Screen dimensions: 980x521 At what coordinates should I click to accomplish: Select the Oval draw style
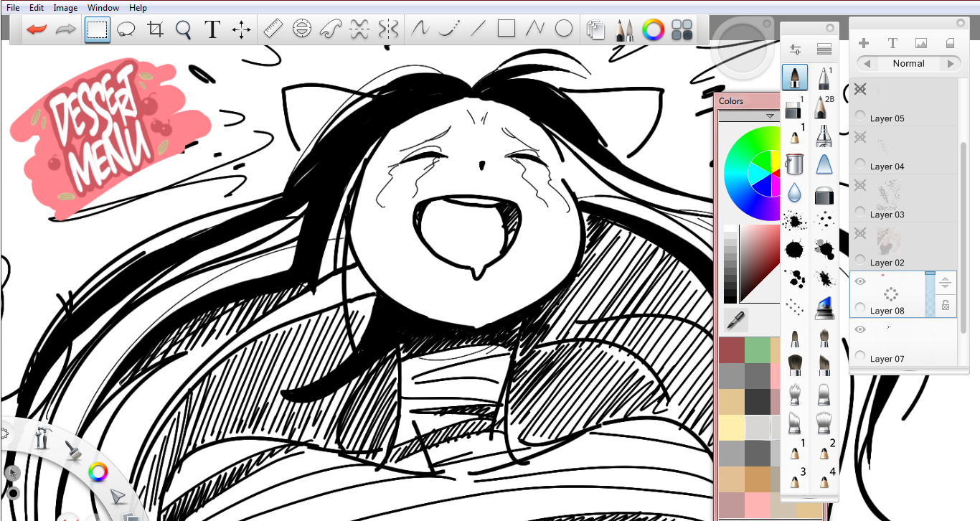[x=565, y=29]
